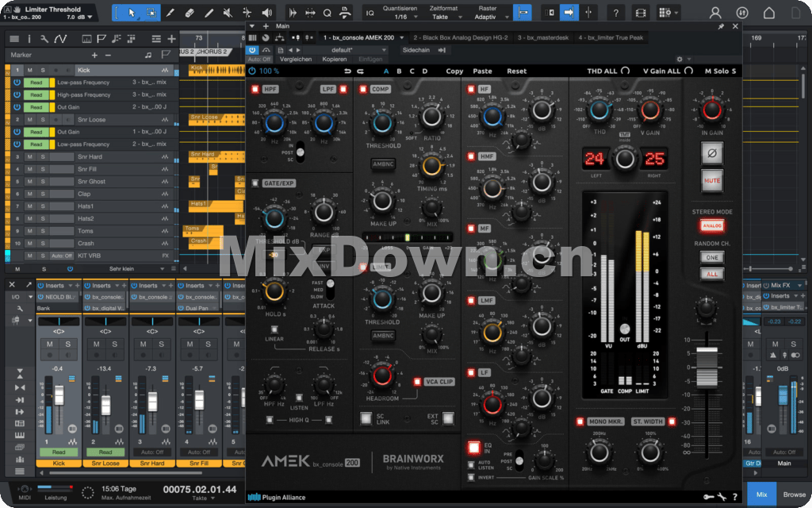Image resolution: width=812 pixels, height=508 pixels.
Task: Toggle the COMP section on/off
Action: coord(363,89)
